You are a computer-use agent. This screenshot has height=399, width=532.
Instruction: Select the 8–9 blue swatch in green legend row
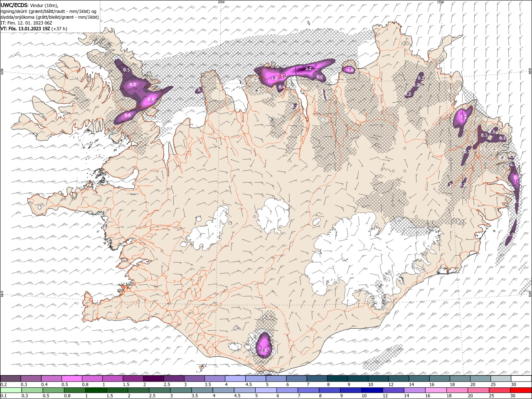[x=330, y=390]
